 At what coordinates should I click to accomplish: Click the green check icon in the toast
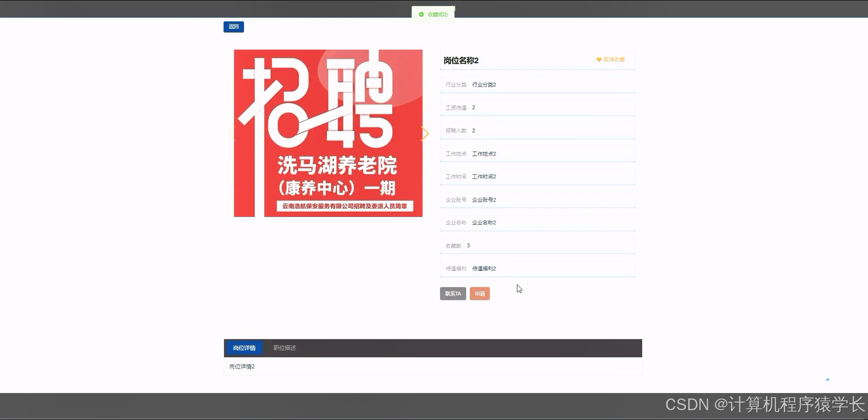(421, 14)
